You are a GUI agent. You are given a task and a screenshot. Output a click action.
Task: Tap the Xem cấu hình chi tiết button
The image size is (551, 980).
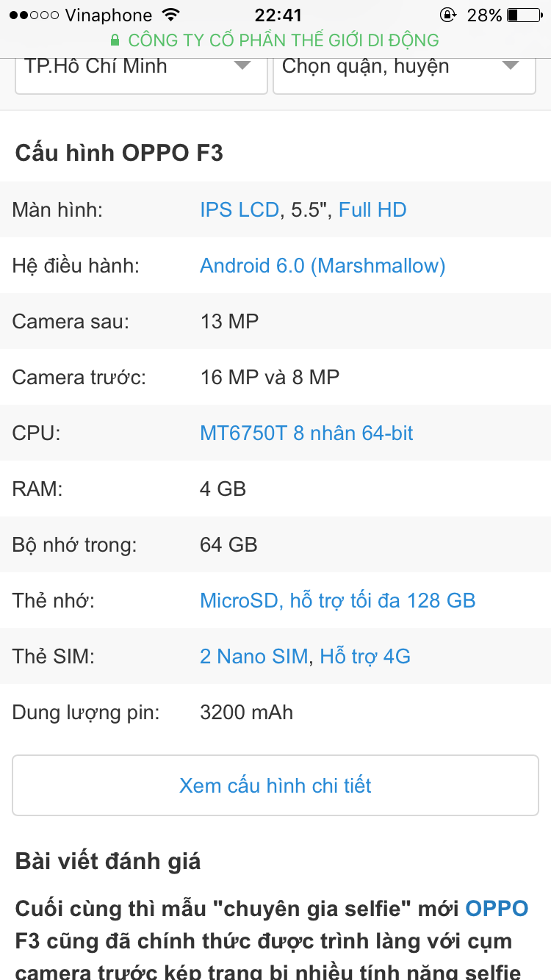[x=275, y=785]
